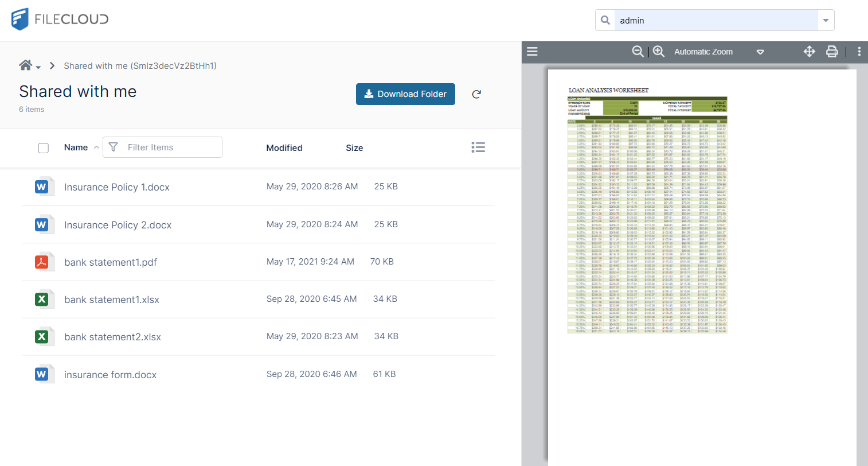Image resolution: width=868 pixels, height=466 pixels.
Task: Click the Download Folder button
Action: (405, 94)
